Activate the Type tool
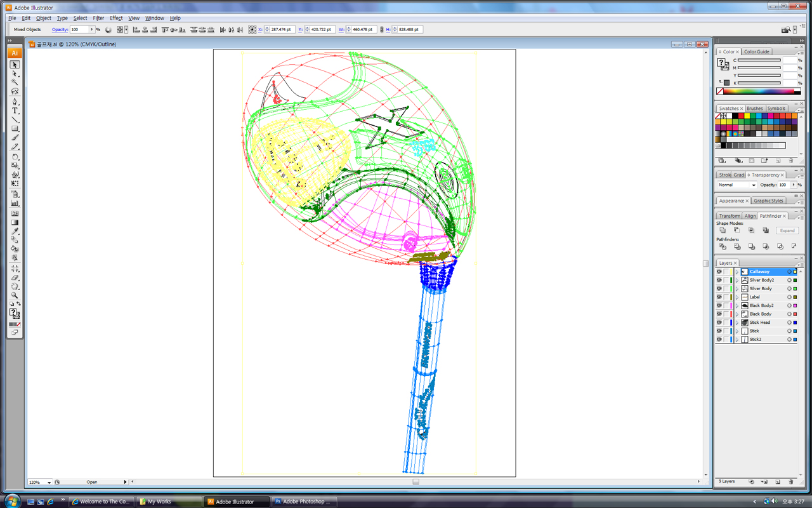Viewport: 812px width, 508px height. tap(15, 110)
